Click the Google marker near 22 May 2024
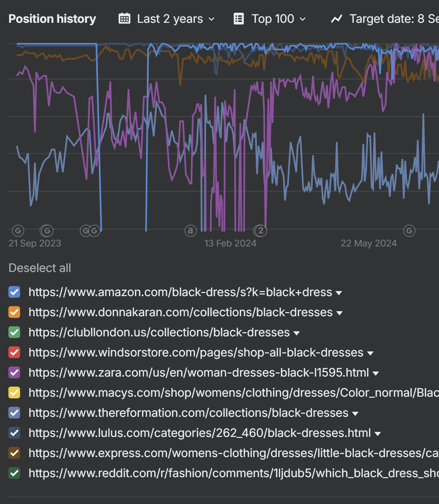Screen dimensions: 439x504 point(409,231)
